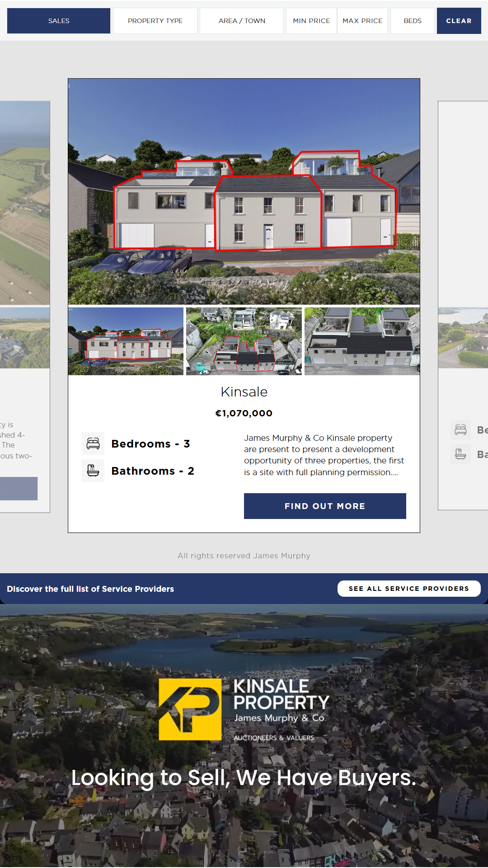Open the Beds filter
488x868 pixels.
(x=413, y=21)
